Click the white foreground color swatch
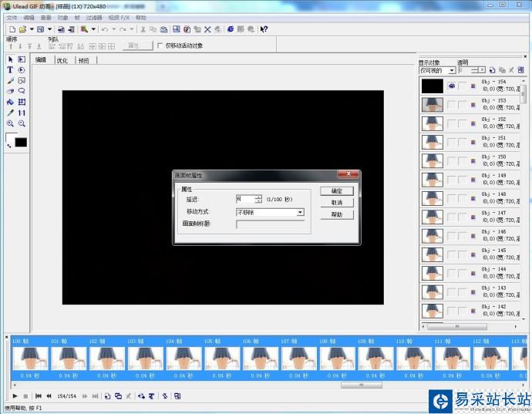 9,136
